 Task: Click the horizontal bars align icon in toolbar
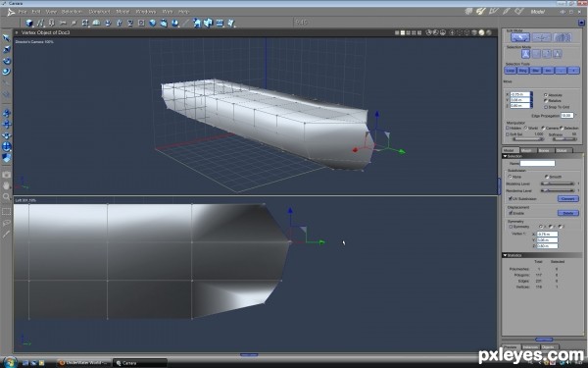220,23
